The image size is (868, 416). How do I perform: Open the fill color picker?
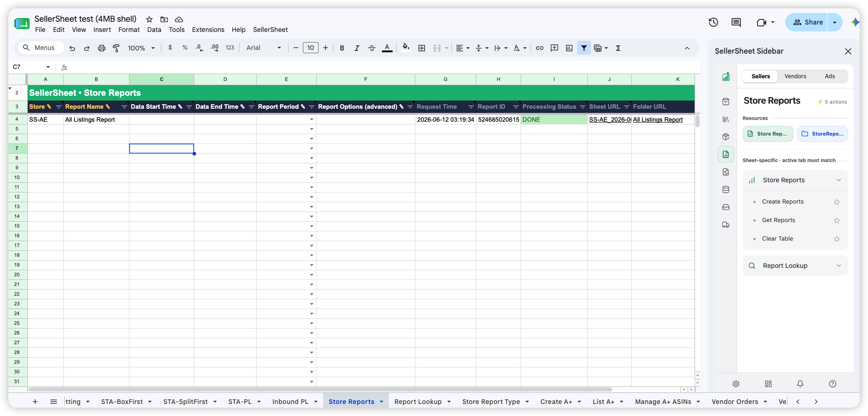click(x=406, y=48)
